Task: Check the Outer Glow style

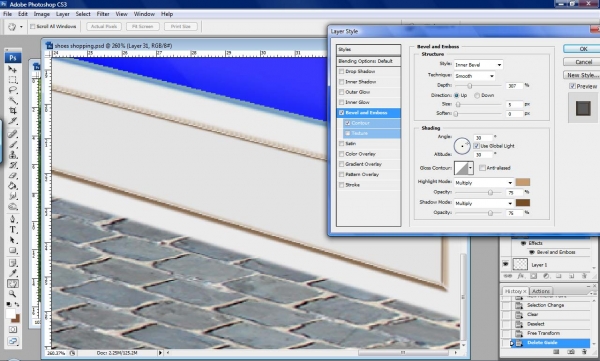Action: tap(341, 92)
